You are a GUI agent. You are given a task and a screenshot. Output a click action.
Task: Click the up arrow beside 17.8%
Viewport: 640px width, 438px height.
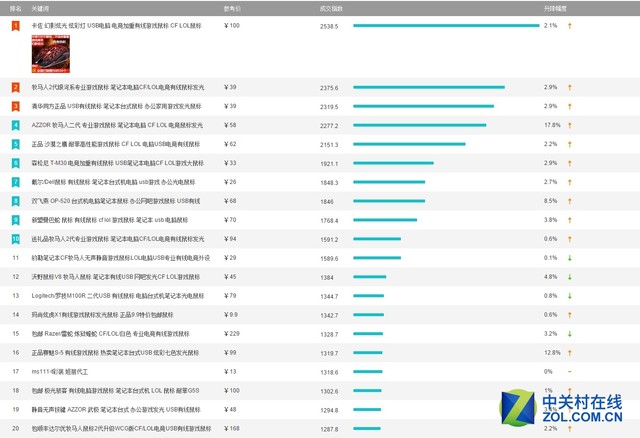(x=569, y=125)
